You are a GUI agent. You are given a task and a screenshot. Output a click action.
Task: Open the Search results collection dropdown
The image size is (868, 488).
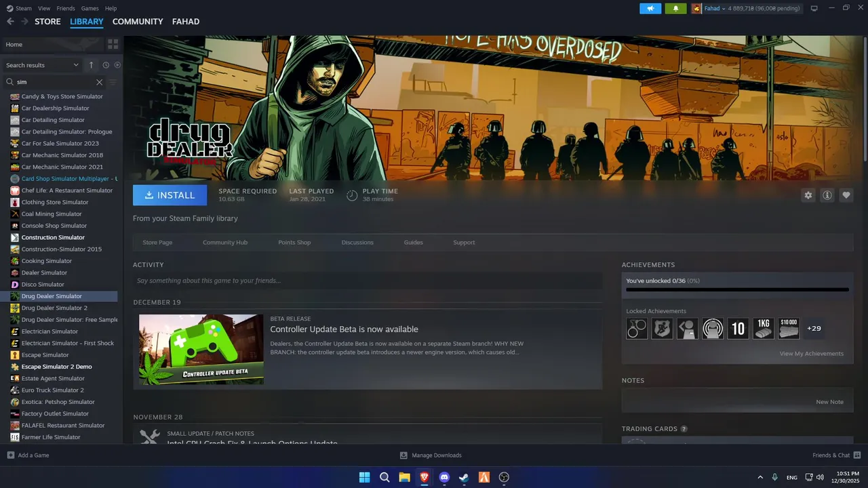[x=42, y=65]
